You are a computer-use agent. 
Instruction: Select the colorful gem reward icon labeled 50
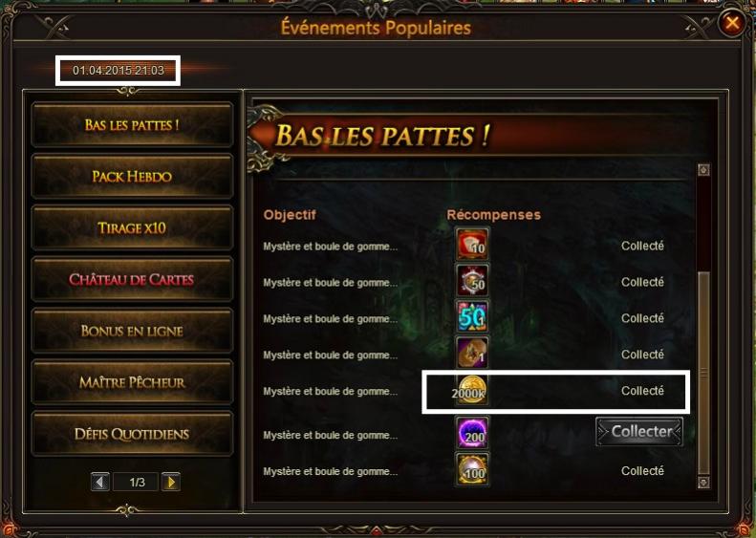coord(472,316)
